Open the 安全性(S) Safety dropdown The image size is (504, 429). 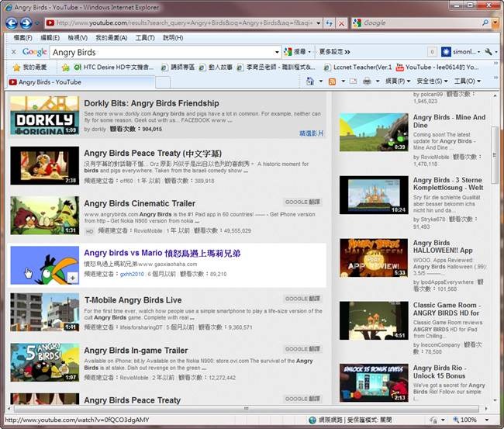click(432, 81)
